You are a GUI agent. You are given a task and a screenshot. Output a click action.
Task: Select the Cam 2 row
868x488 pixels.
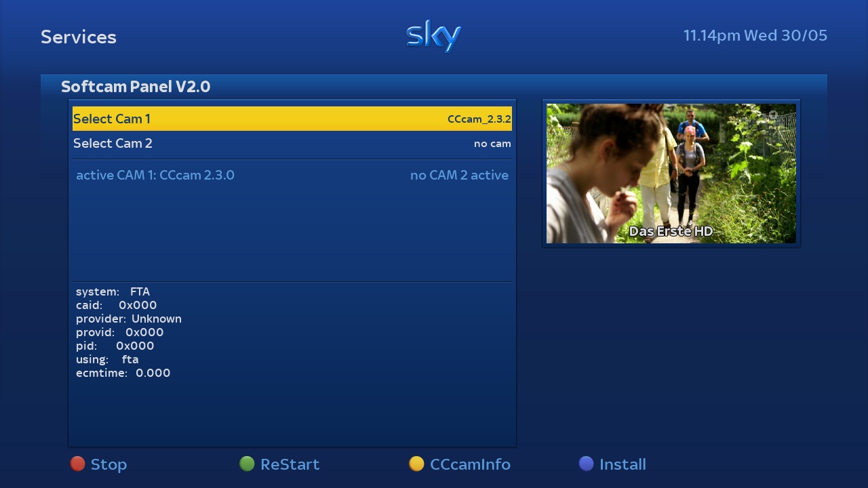[292, 143]
